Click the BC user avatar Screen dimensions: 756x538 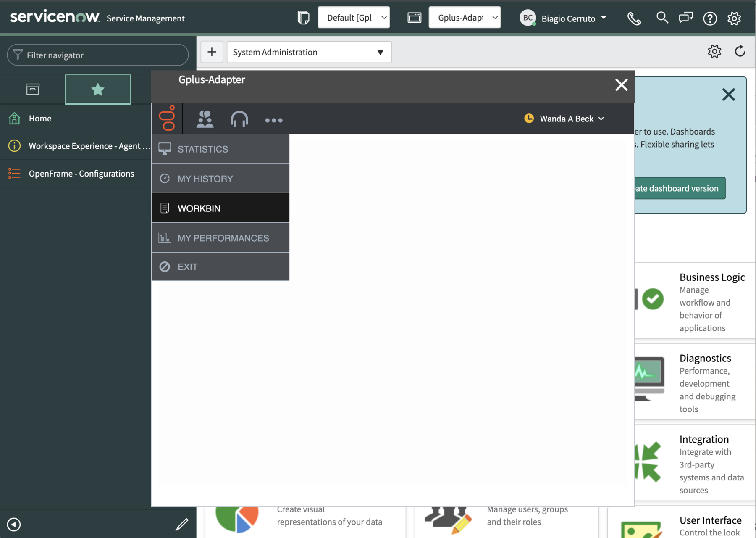coord(528,18)
